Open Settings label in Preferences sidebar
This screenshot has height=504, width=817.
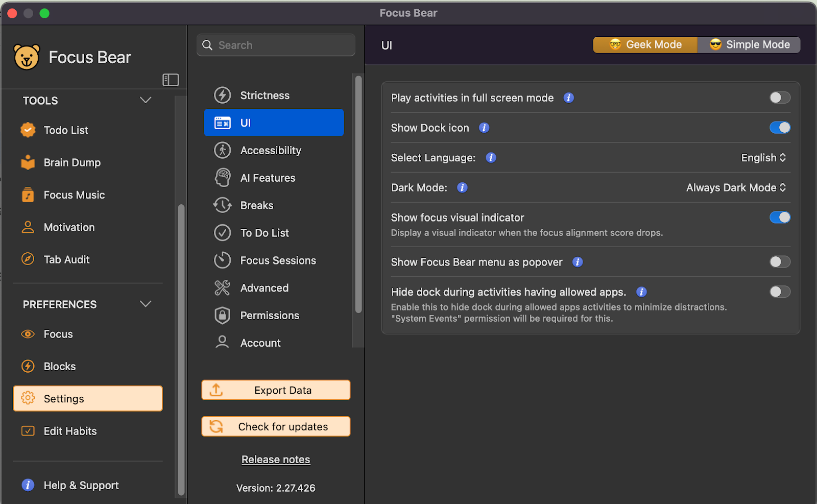[64, 399]
